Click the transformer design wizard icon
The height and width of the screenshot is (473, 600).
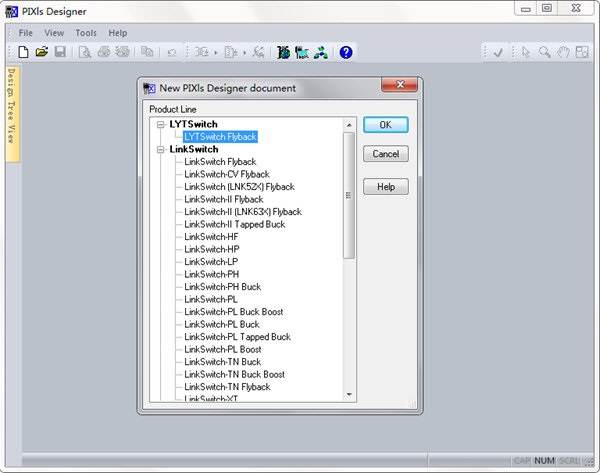coord(202,52)
